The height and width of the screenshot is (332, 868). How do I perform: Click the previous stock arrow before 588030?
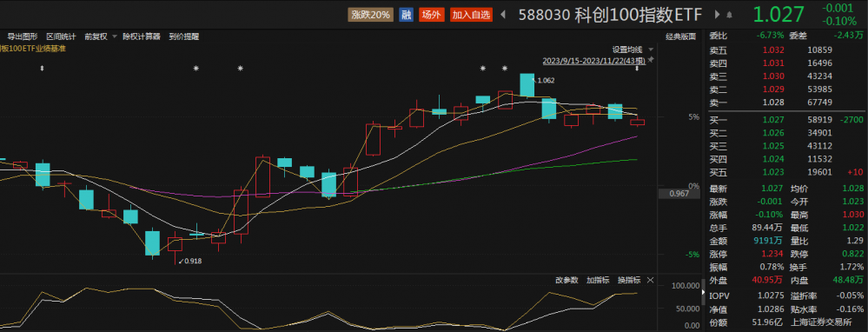pyautogui.click(x=503, y=15)
